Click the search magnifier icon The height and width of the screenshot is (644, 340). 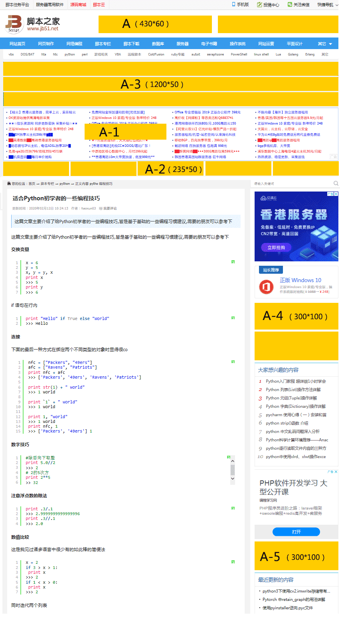pyautogui.click(x=336, y=184)
